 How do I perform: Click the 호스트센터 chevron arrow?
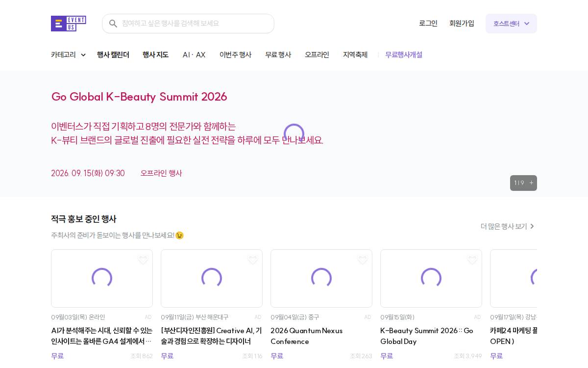point(527,24)
